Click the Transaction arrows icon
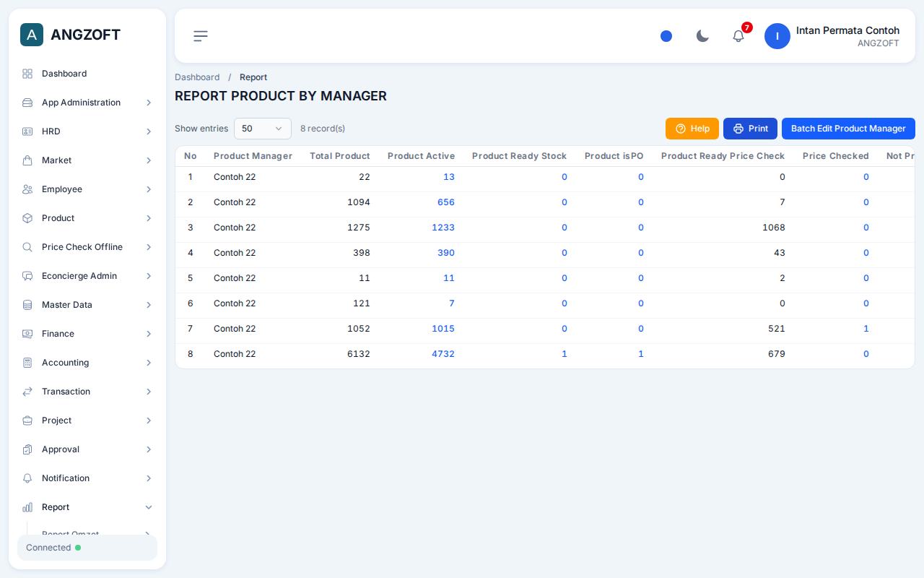924x578 pixels. (27, 392)
